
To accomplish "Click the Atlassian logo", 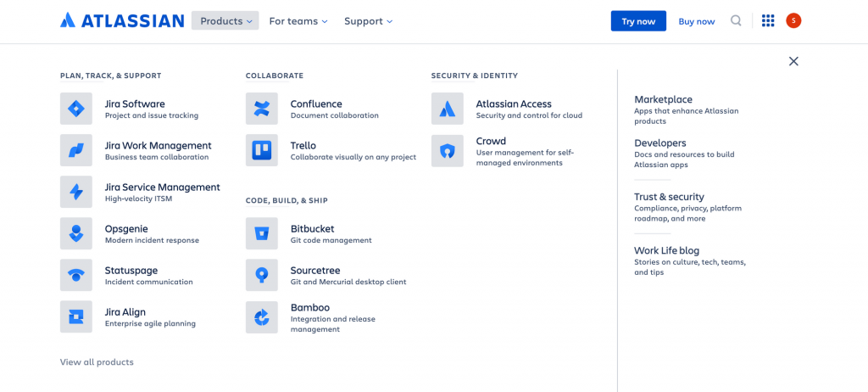I will 122,20.
